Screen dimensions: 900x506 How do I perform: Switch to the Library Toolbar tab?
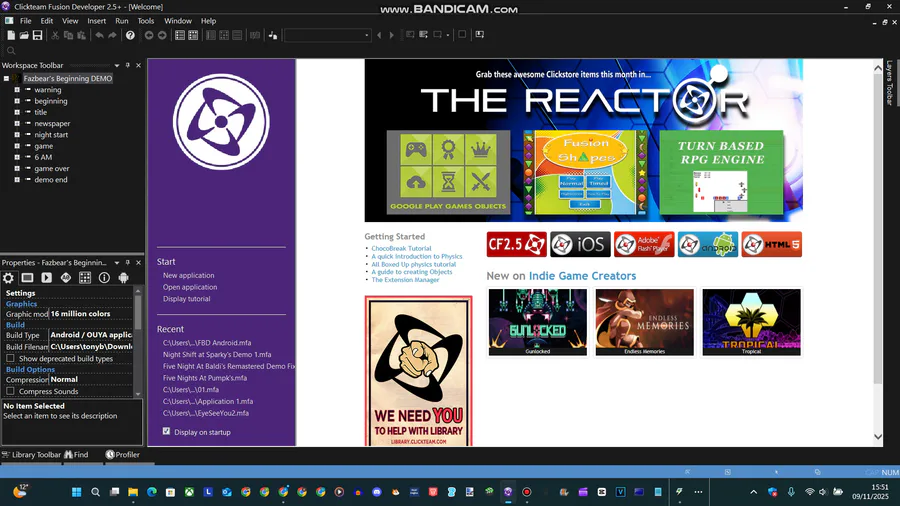pyautogui.click(x=31, y=454)
